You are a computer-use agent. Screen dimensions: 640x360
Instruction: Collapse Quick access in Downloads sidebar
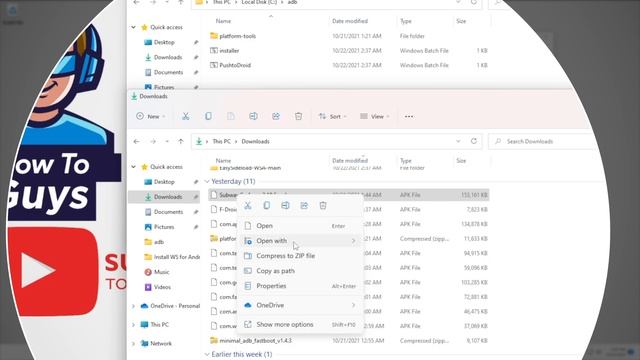(x=133, y=167)
